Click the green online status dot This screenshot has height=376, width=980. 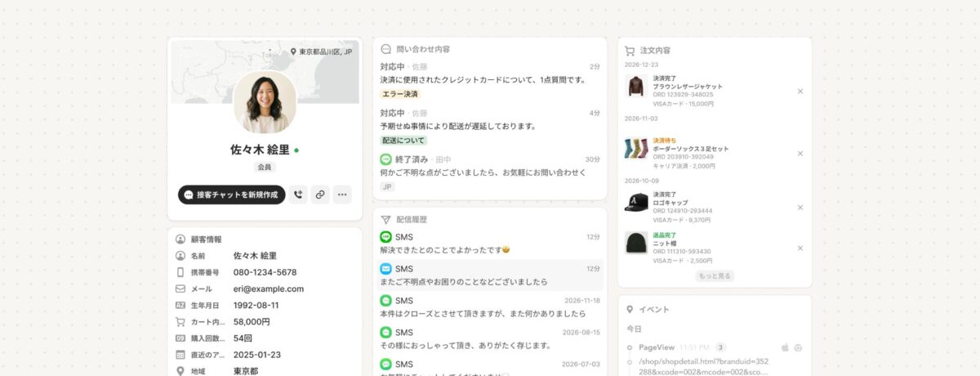[296, 150]
